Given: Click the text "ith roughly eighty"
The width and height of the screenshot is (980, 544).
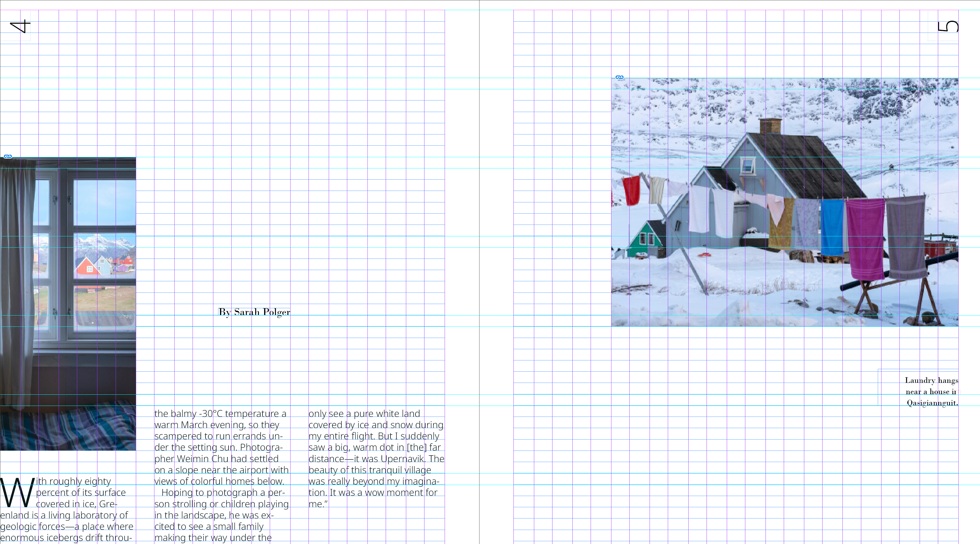Looking at the screenshot, I should tap(74, 481).
